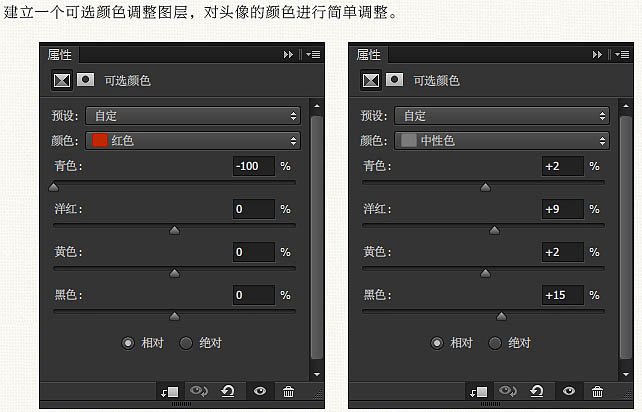The width and height of the screenshot is (642, 412).
Task: Click selective color adjustment icon in neutrals (中性色) panel
Action: (371, 79)
